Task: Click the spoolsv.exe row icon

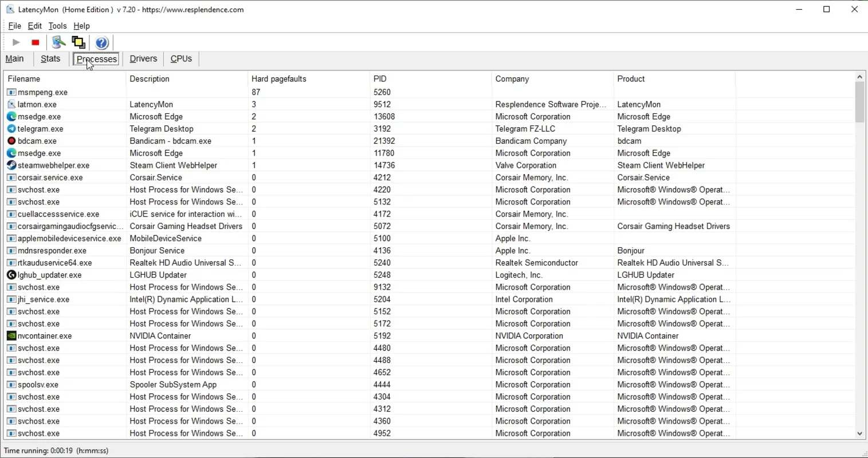Action: click(x=11, y=385)
